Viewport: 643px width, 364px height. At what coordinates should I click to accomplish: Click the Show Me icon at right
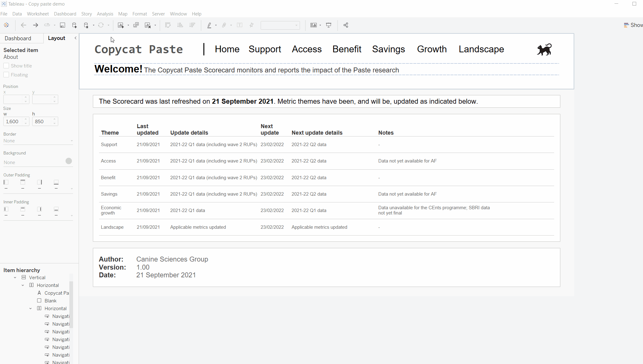click(x=626, y=25)
